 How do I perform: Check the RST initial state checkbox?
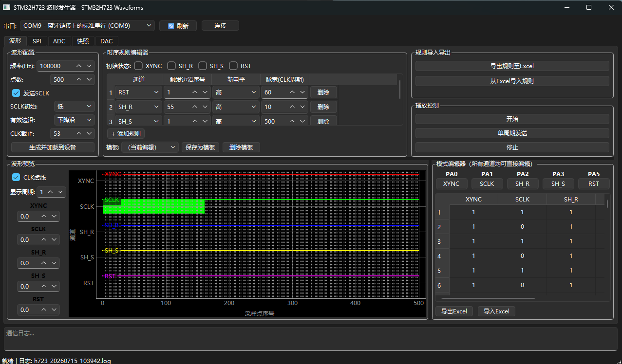(233, 66)
